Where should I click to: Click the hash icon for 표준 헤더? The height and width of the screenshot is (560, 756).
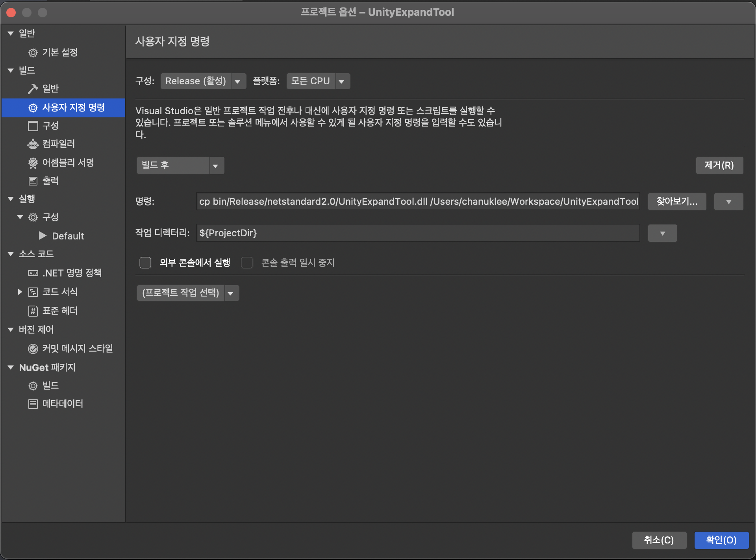click(x=33, y=311)
